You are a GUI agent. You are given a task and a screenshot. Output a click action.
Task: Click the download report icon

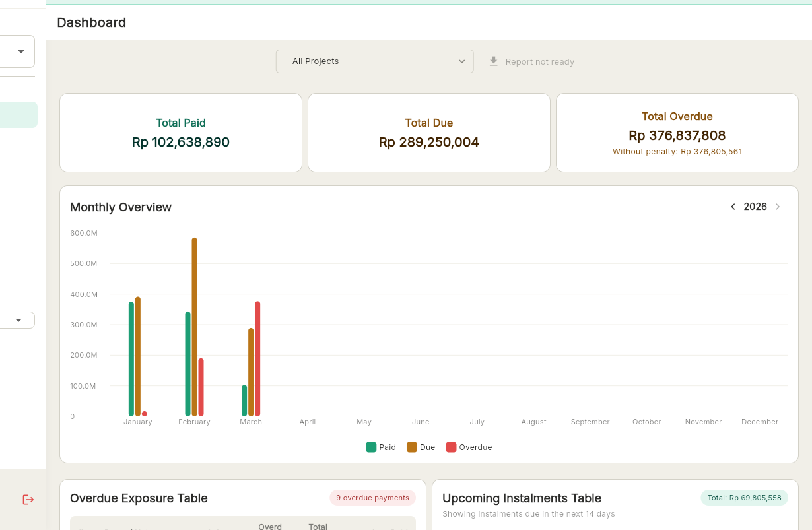pos(493,61)
